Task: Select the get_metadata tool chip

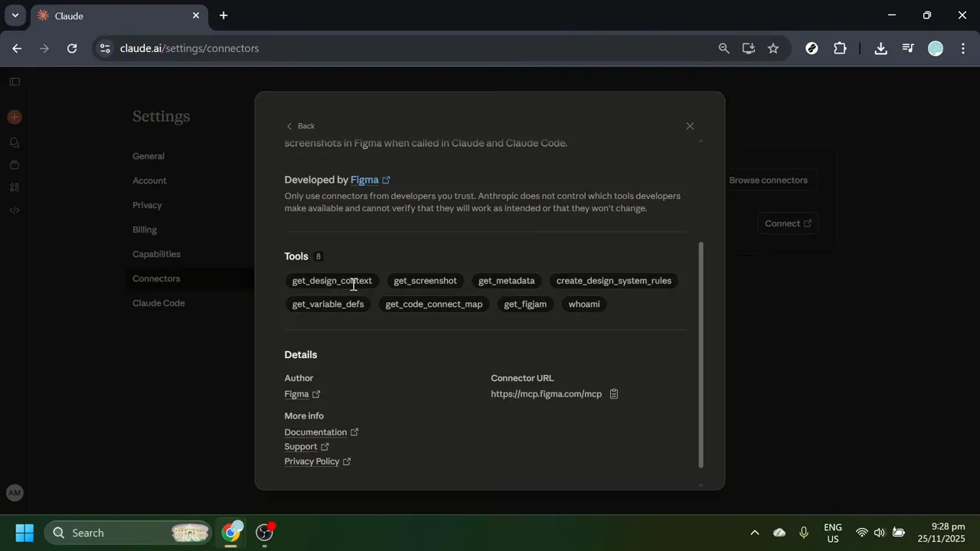Action: 507,281
